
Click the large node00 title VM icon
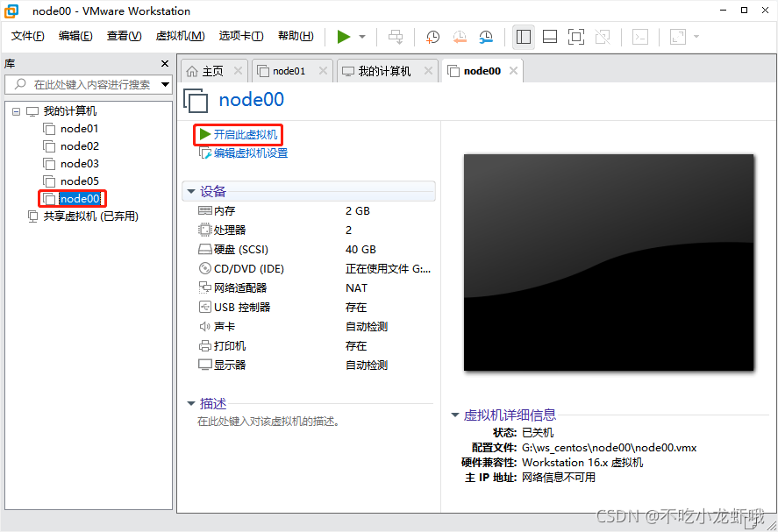tap(196, 101)
